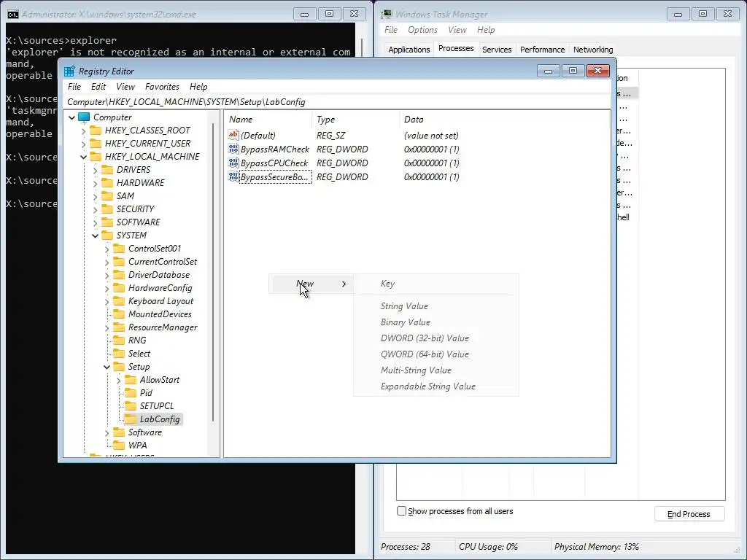747x560 pixels.
Task: Select the ResourceManager tree key
Action: click(x=163, y=327)
